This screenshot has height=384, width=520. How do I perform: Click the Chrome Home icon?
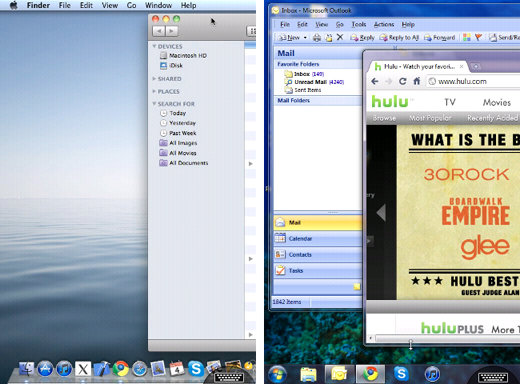pyautogui.click(x=417, y=81)
